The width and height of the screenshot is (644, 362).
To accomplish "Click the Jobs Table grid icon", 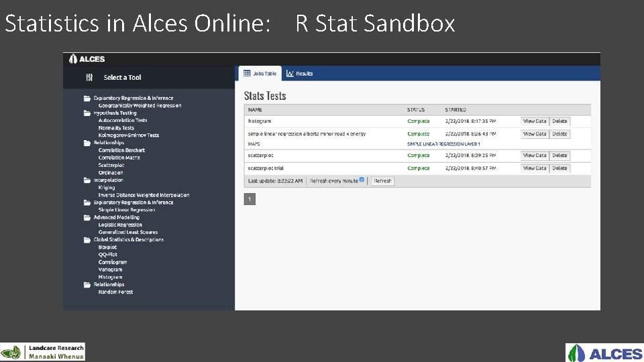I will pos(247,74).
